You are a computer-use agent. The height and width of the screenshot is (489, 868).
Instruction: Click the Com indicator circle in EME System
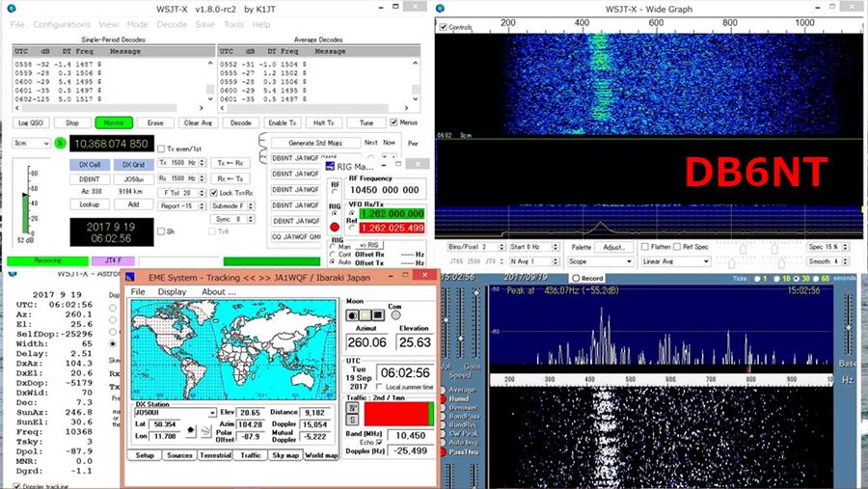[x=395, y=315]
